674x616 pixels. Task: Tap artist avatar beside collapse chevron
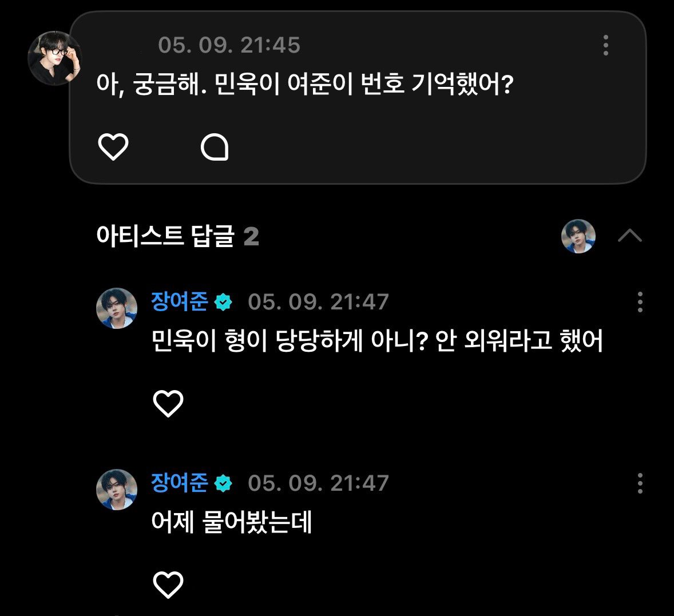(x=578, y=236)
